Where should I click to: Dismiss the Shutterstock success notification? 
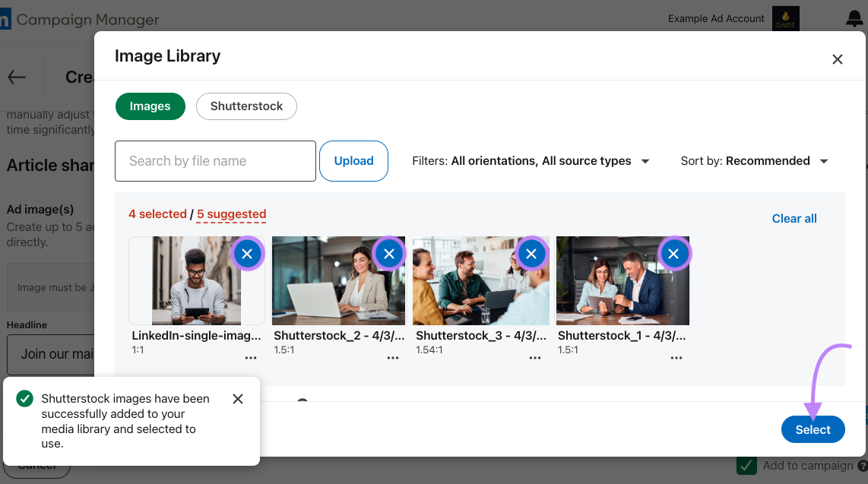pos(237,398)
